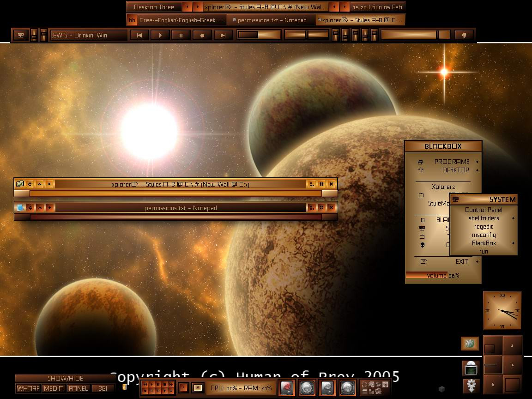
Task: Click the globe icon beside the pager
Action: coord(470,344)
